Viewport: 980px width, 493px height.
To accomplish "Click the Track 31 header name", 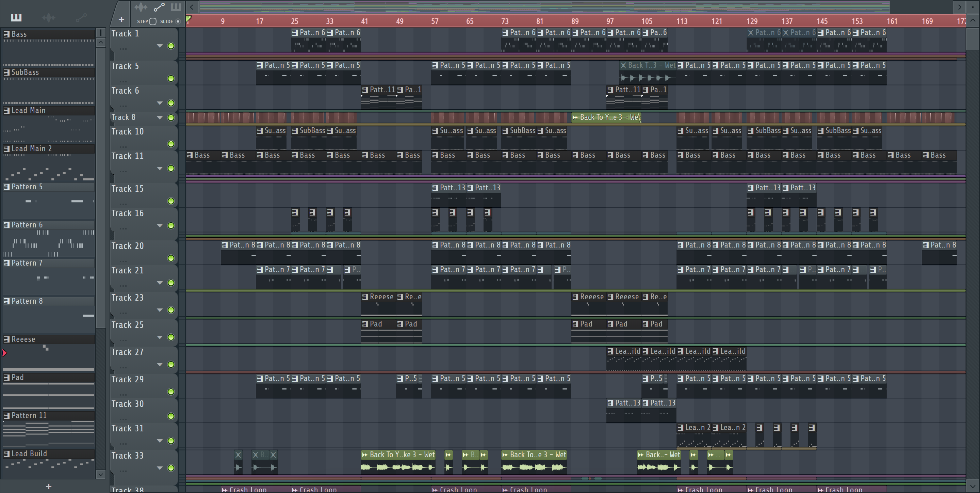I will 128,428.
